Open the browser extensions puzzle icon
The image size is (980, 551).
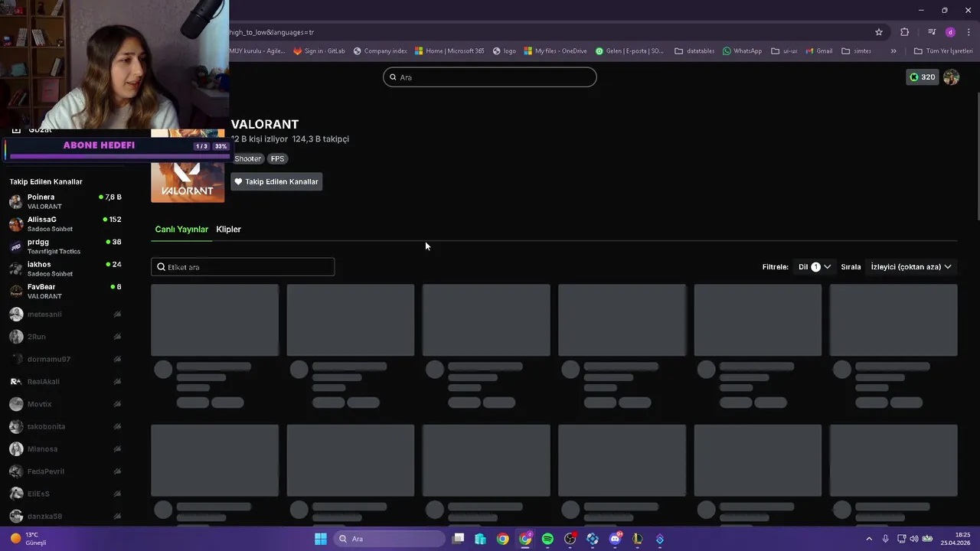point(905,32)
